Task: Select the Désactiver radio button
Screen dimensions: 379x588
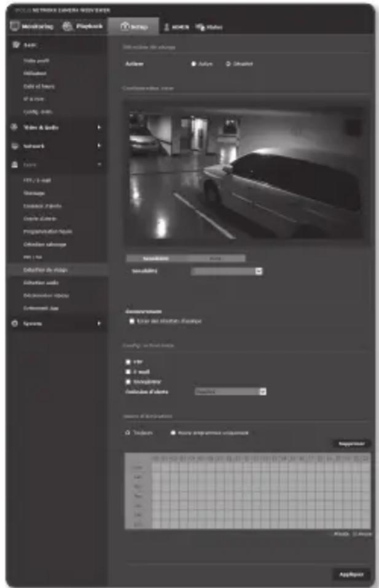Action: click(229, 64)
